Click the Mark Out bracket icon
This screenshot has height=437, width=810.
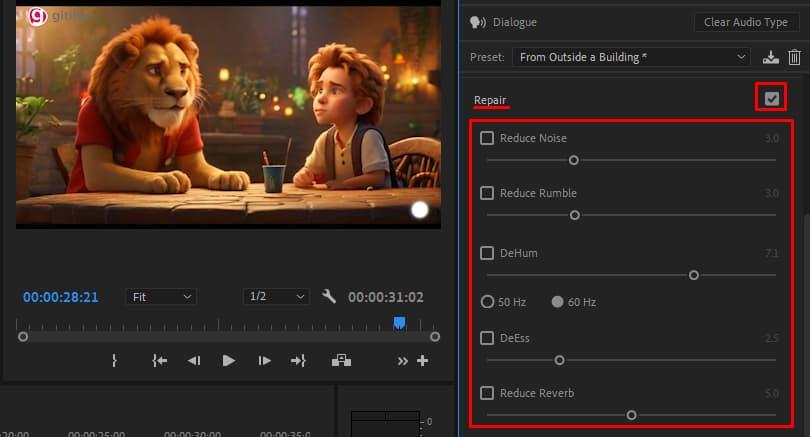tap(115, 361)
